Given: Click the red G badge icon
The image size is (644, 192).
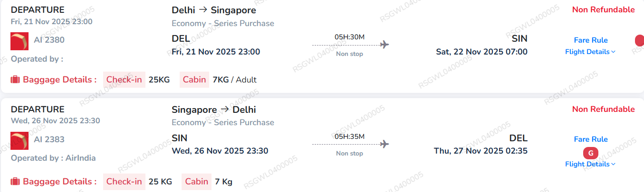Looking at the screenshot, I should click(x=591, y=153).
